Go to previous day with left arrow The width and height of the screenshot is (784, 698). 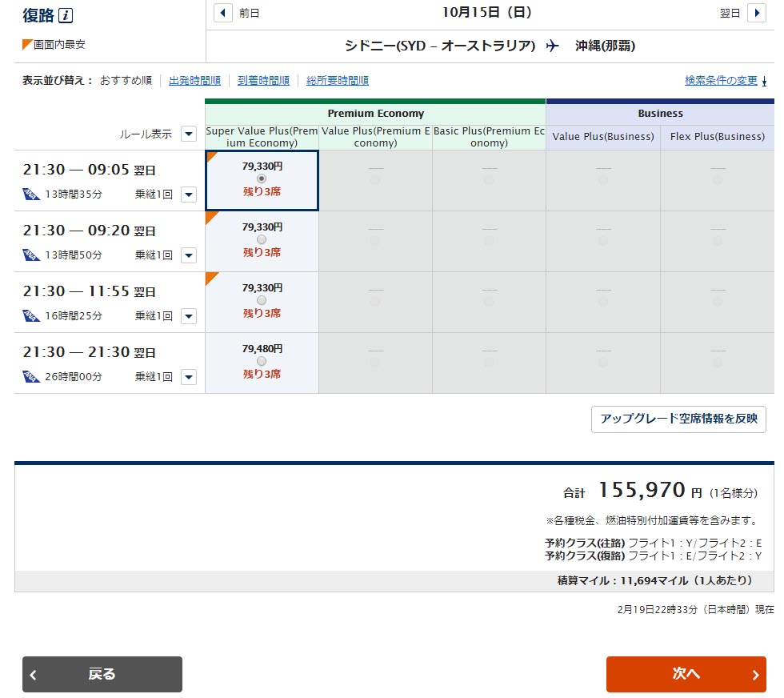click(224, 13)
